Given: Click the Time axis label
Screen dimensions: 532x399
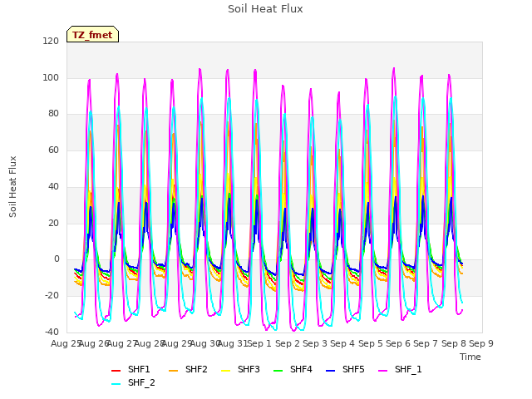Looking at the screenshot, I should pos(470,357).
